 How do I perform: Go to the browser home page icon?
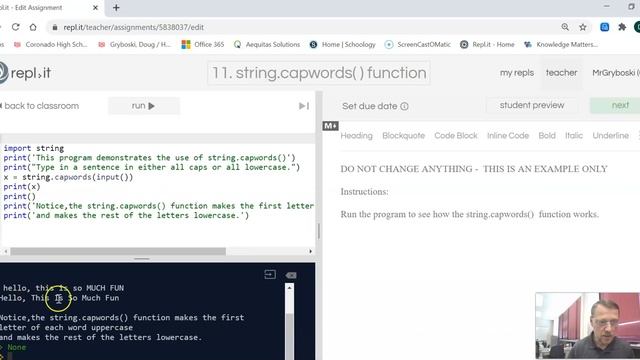point(33,27)
